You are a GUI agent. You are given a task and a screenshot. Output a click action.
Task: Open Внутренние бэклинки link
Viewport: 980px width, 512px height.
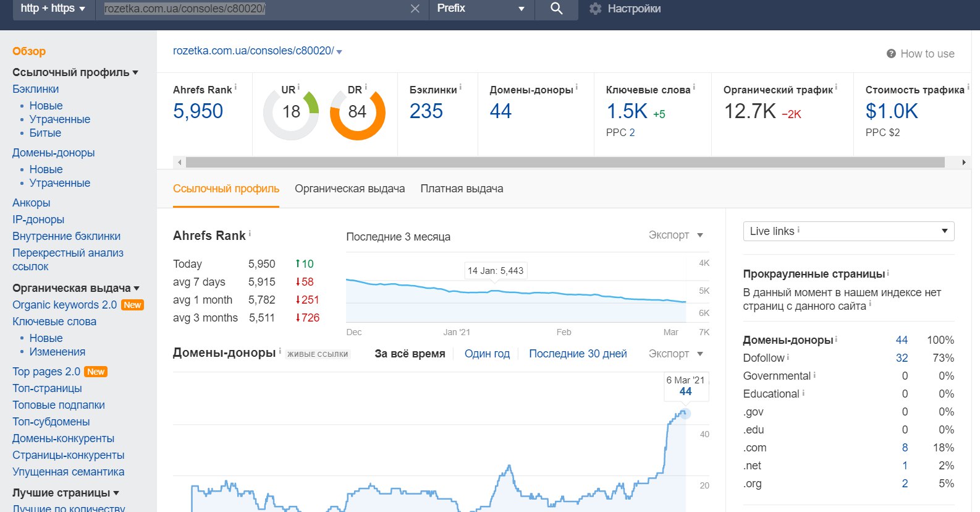pos(66,236)
